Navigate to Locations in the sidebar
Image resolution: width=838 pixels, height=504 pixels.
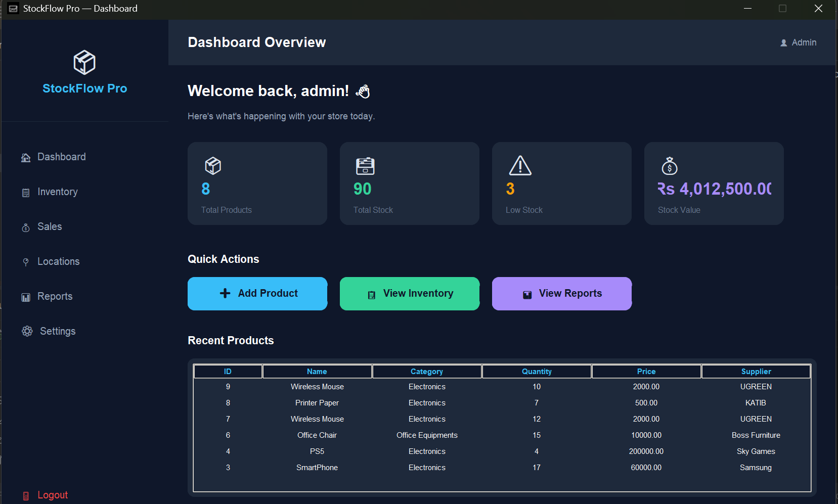(x=59, y=261)
